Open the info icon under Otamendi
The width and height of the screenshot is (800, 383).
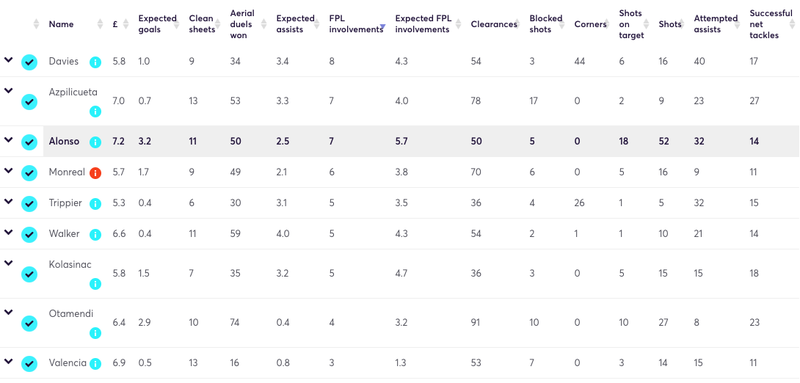[x=95, y=333]
